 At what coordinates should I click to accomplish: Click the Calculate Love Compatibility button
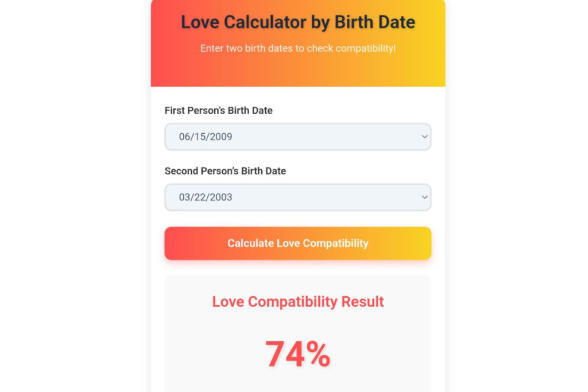(297, 243)
